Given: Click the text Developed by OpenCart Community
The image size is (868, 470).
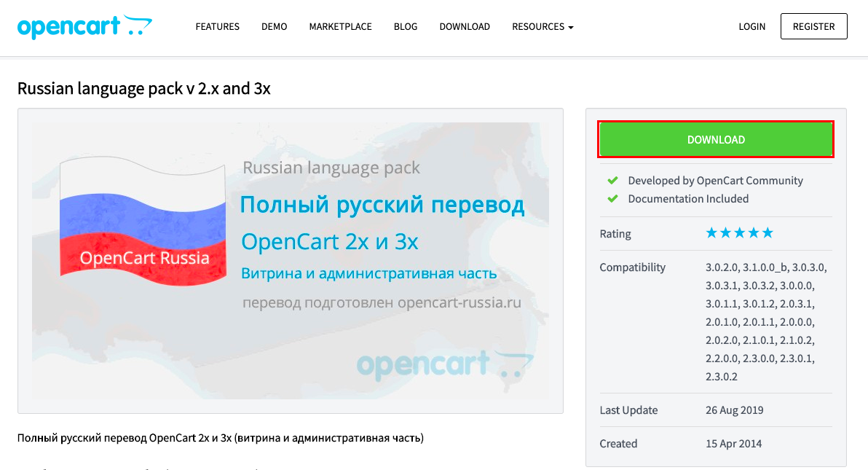Looking at the screenshot, I should tap(715, 181).
